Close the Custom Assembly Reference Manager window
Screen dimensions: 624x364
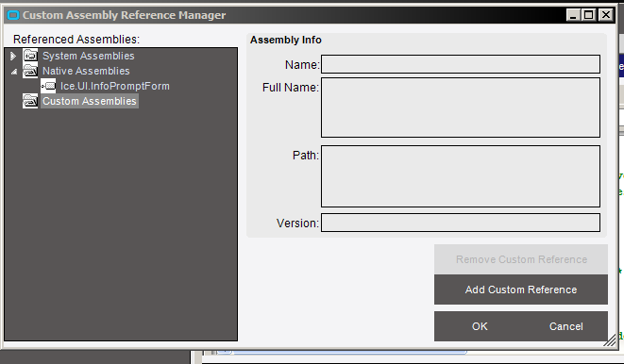(x=605, y=15)
